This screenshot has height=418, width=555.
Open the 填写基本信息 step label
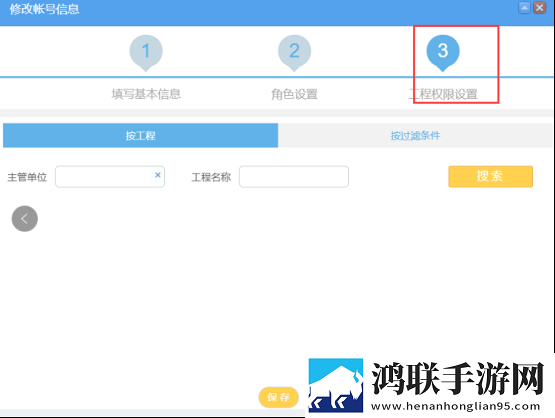point(146,94)
